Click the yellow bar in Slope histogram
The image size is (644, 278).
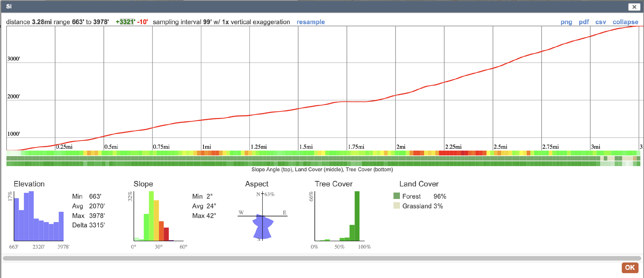pos(156,221)
